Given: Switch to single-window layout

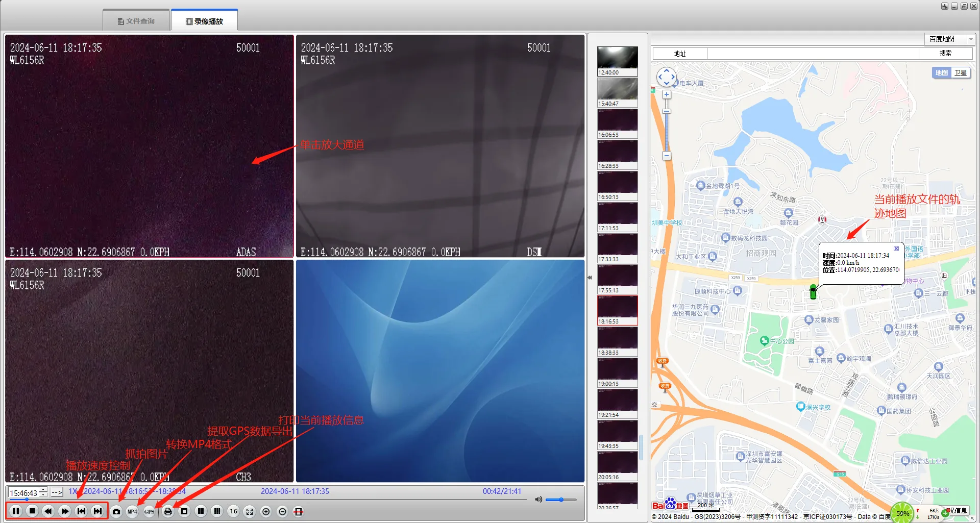Looking at the screenshot, I should 184,511.
